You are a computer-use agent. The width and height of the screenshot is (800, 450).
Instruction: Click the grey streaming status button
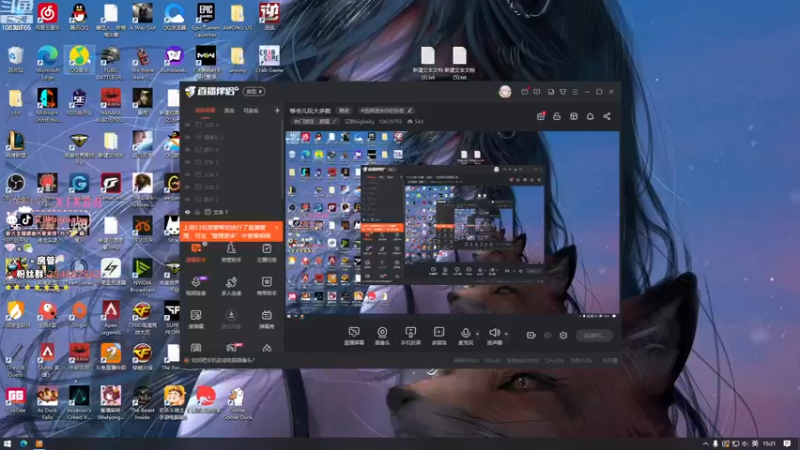594,335
